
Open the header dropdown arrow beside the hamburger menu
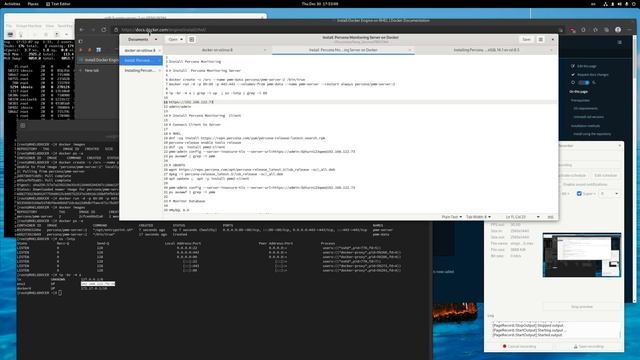click(553, 40)
